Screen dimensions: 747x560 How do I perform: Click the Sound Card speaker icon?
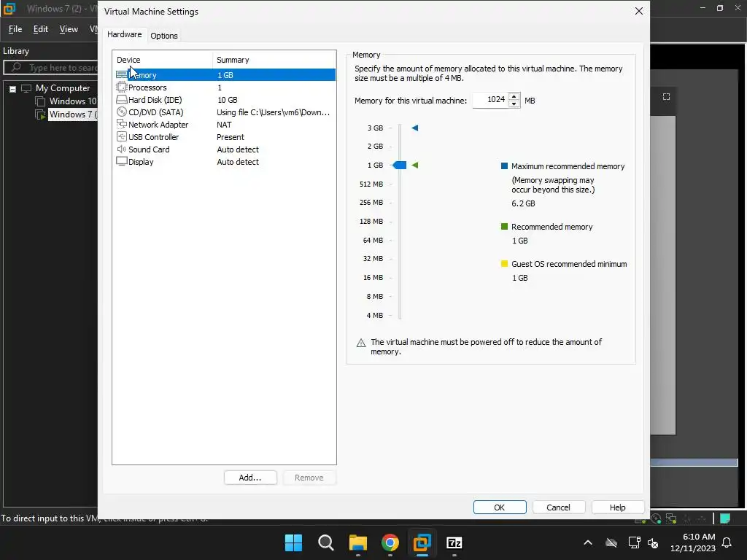[122, 149]
